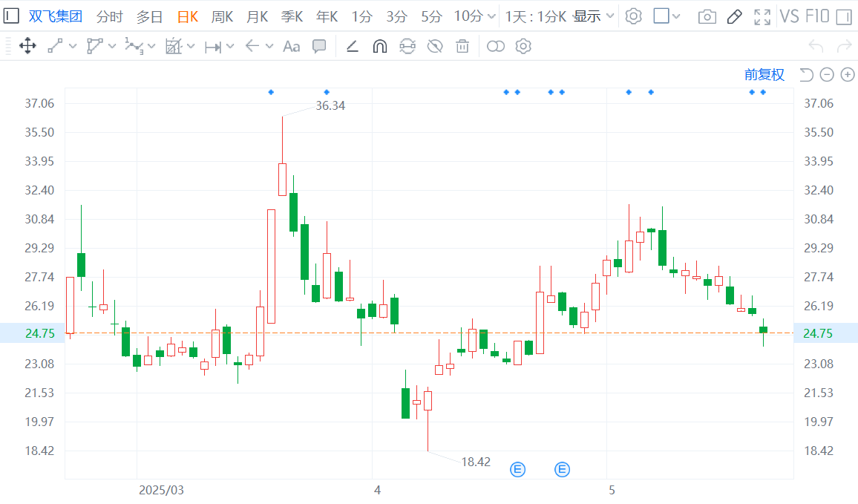Expand the wave pattern tool chevron
This screenshot has height=504, width=858.
[x=151, y=47]
